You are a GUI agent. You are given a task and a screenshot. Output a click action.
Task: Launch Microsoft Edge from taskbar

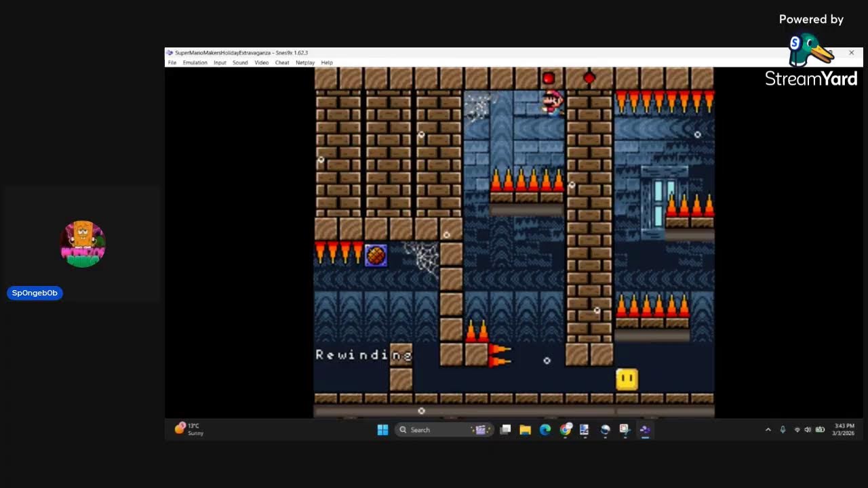pos(545,430)
